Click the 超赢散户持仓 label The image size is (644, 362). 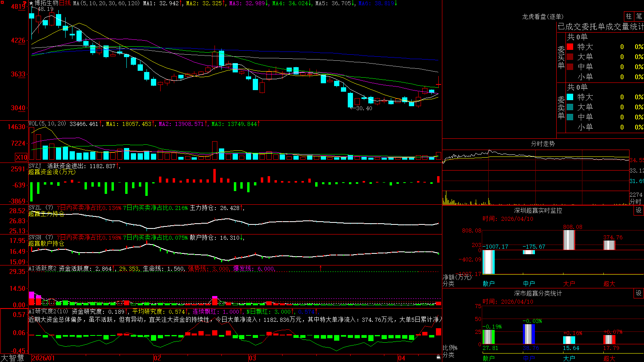46,243
